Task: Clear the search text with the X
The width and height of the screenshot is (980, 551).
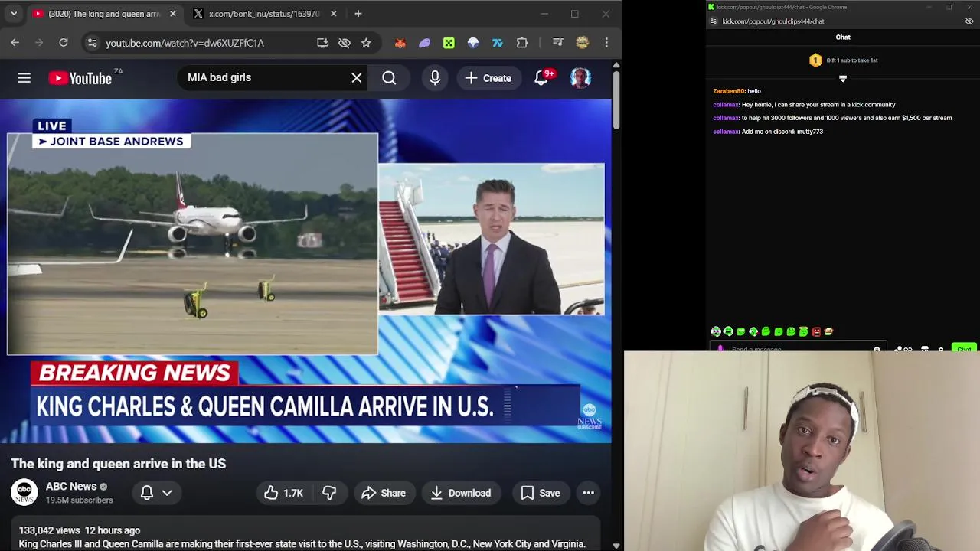Action: tap(357, 77)
